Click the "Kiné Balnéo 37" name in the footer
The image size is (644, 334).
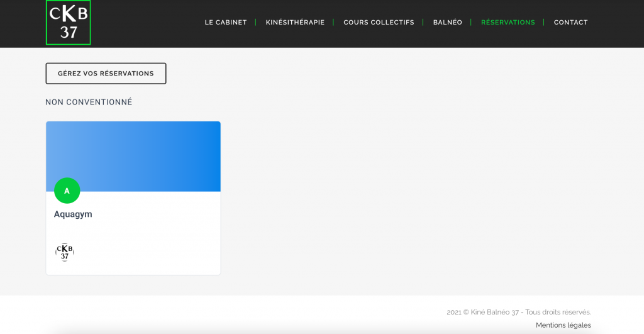tap(495, 312)
